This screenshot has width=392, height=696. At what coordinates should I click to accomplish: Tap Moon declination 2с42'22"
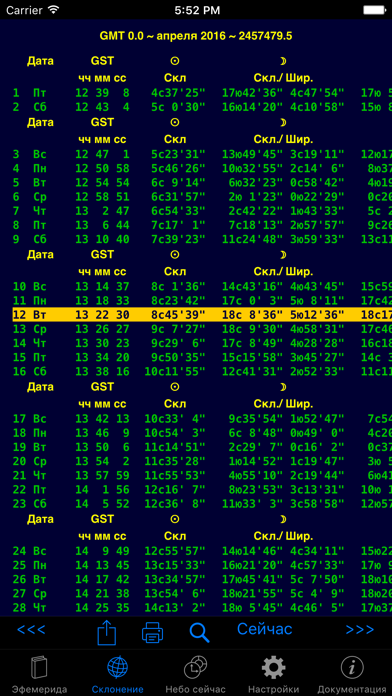click(256, 211)
